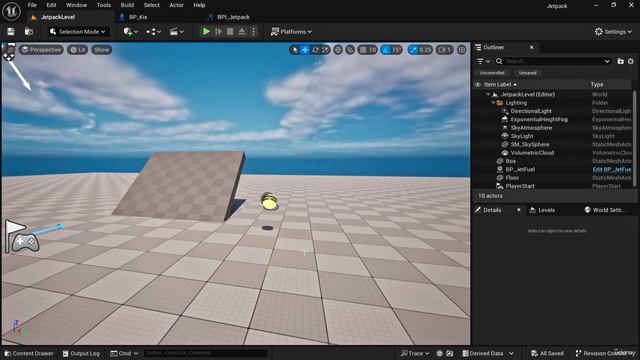Viewport: 640px width, 360px height.
Task: Click the Stop playback button
Action: click(x=230, y=31)
